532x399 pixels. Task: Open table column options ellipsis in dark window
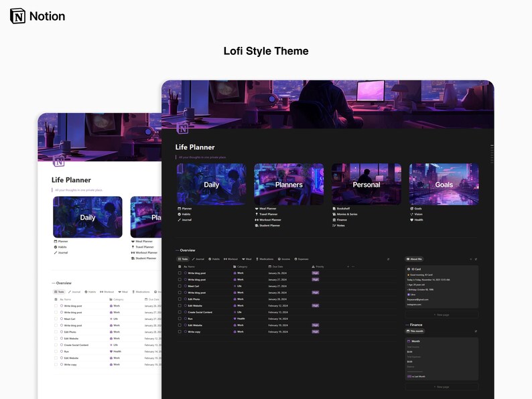click(x=353, y=267)
